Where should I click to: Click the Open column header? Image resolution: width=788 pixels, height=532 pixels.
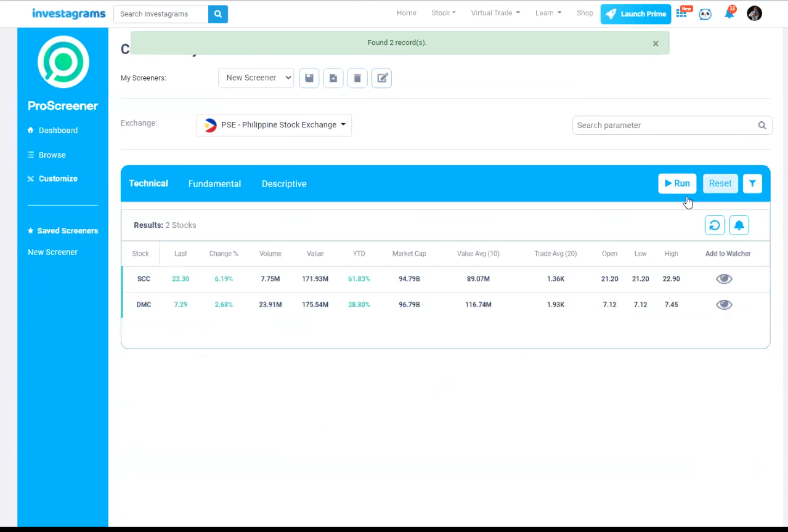[x=610, y=254]
